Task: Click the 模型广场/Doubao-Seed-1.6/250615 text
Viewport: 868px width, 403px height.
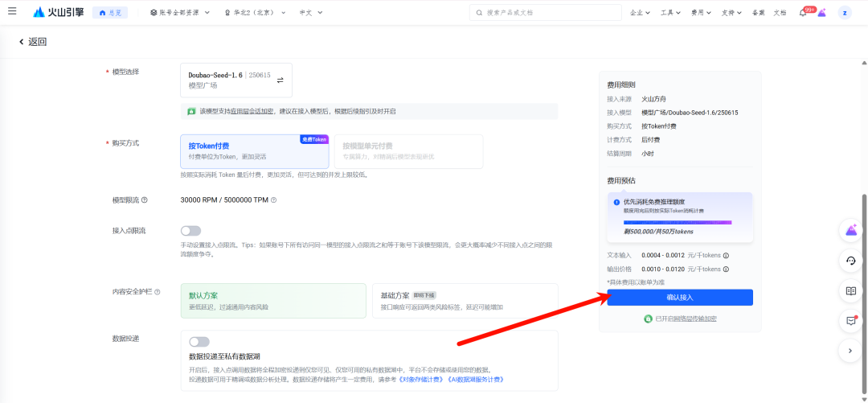Action: pyautogui.click(x=690, y=113)
